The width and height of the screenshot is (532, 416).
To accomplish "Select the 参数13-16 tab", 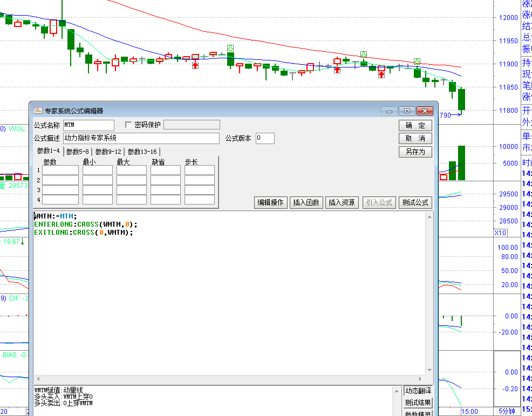I will coord(142,152).
